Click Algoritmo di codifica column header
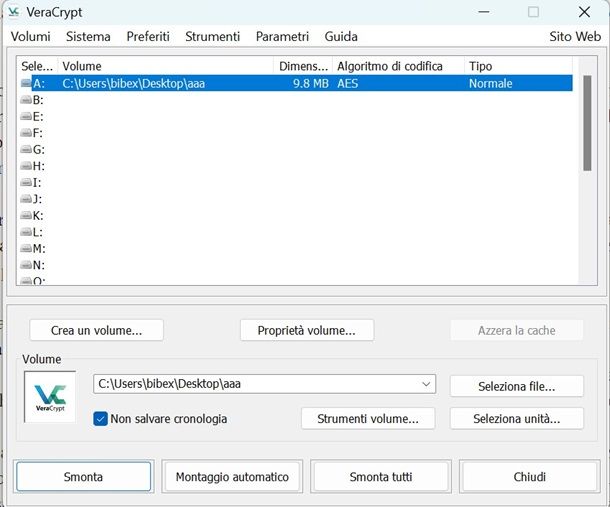The height and width of the screenshot is (507, 610). [398, 66]
